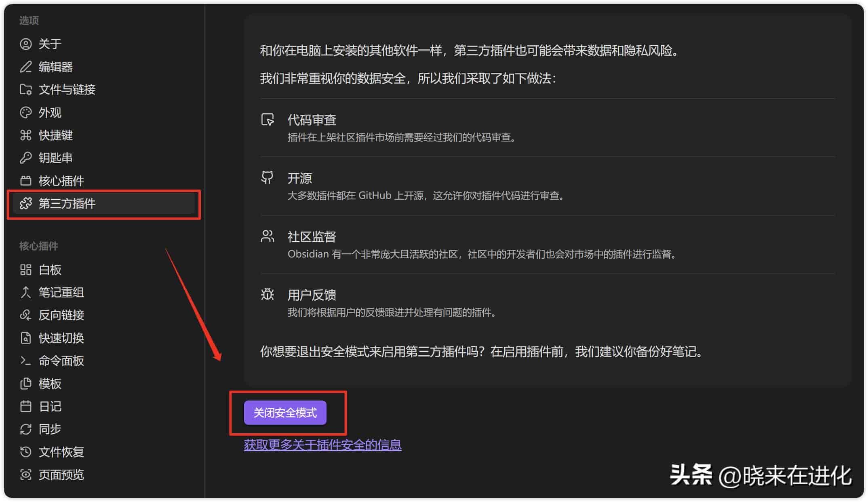
Task: Click the 页面预览 scan icon
Action: (x=26, y=475)
